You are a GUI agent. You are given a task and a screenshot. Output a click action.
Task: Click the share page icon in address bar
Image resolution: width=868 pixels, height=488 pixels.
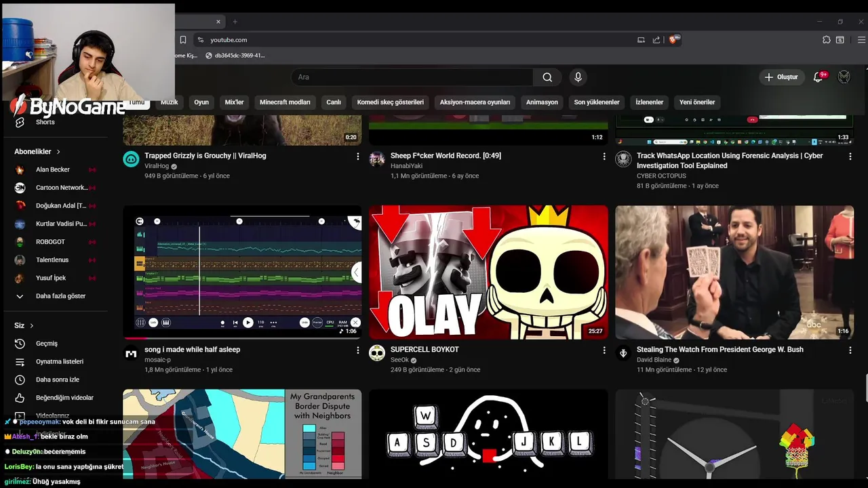[656, 40]
